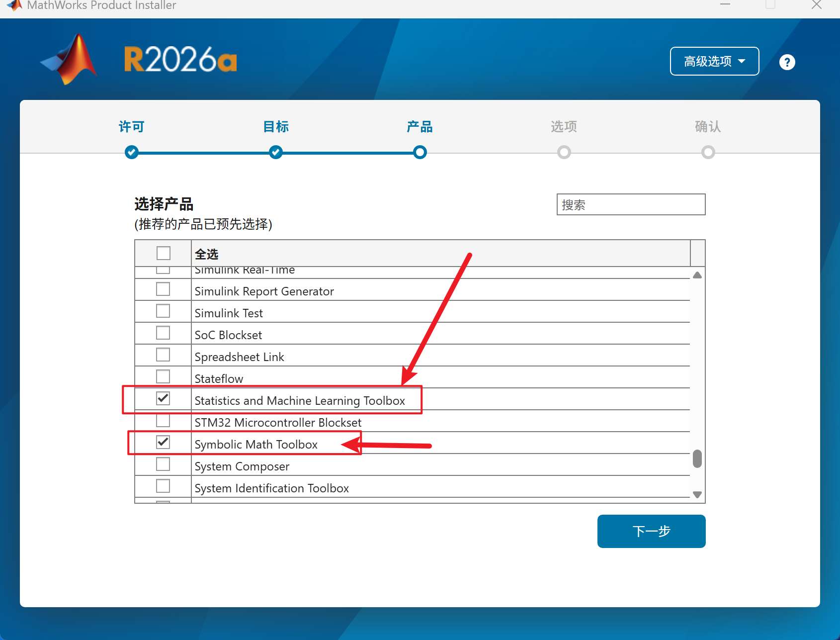Viewport: 840px width, 640px height.
Task: Select the 目标 step label
Action: [276, 127]
